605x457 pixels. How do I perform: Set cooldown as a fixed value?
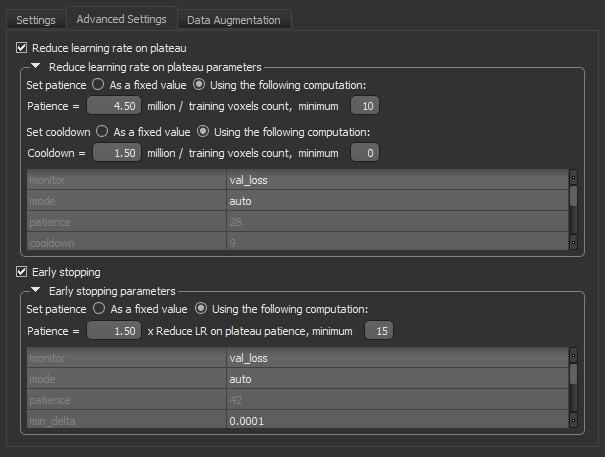click(105, 132)
